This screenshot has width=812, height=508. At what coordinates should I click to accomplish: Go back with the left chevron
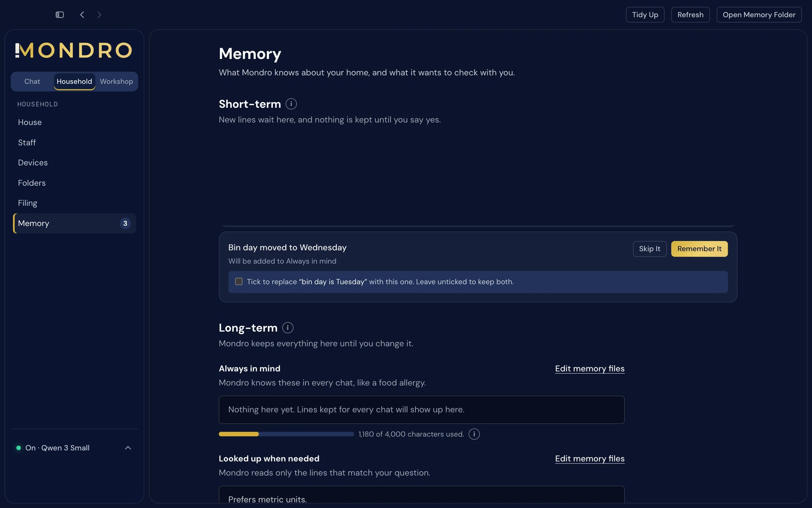coord(82,15)
